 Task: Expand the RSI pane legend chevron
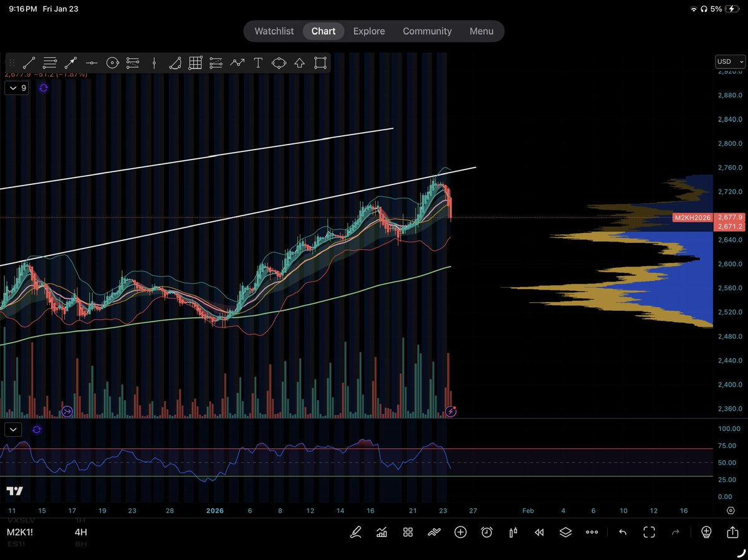point(13,429)
